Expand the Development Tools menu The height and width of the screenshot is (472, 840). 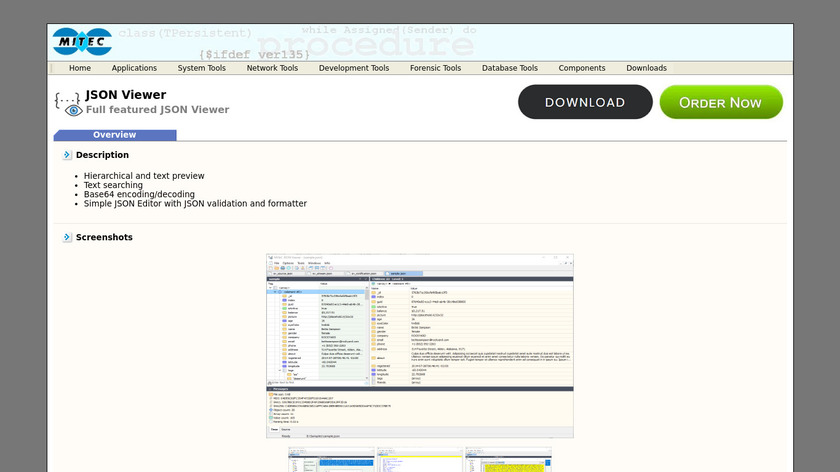pyautogui.click(x=354, y=68)
